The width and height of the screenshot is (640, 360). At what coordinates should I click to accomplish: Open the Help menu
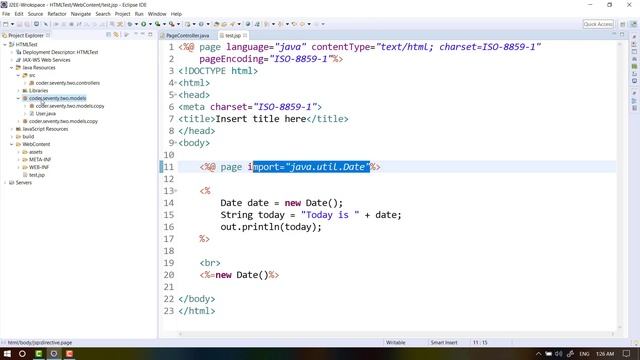tap(176, 14)
